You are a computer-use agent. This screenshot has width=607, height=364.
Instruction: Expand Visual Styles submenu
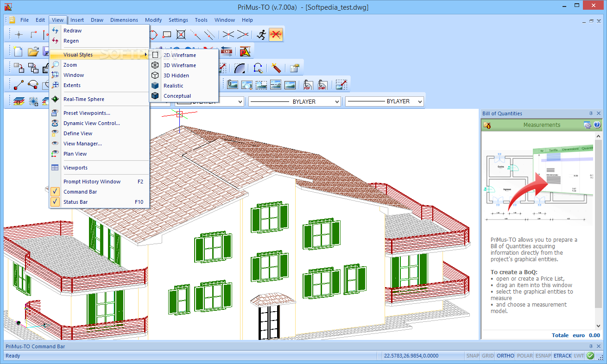(100, 55)
